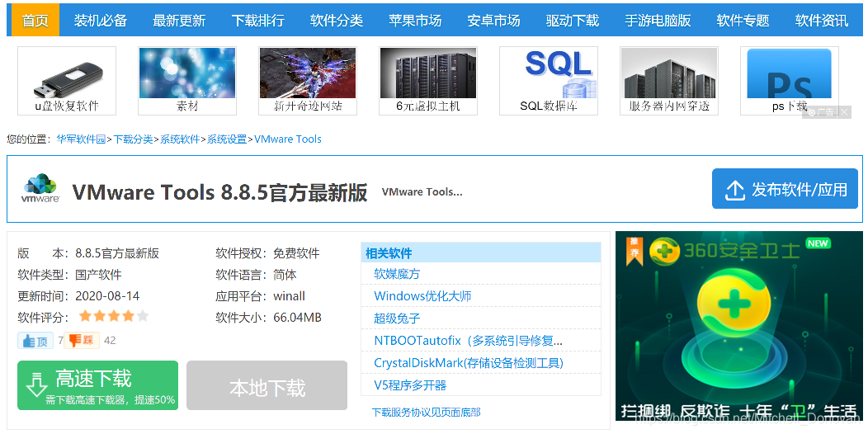Open the 新开奇迹网站 game thumbnail
The image size is (868, 434).
(x=308, y=81)
